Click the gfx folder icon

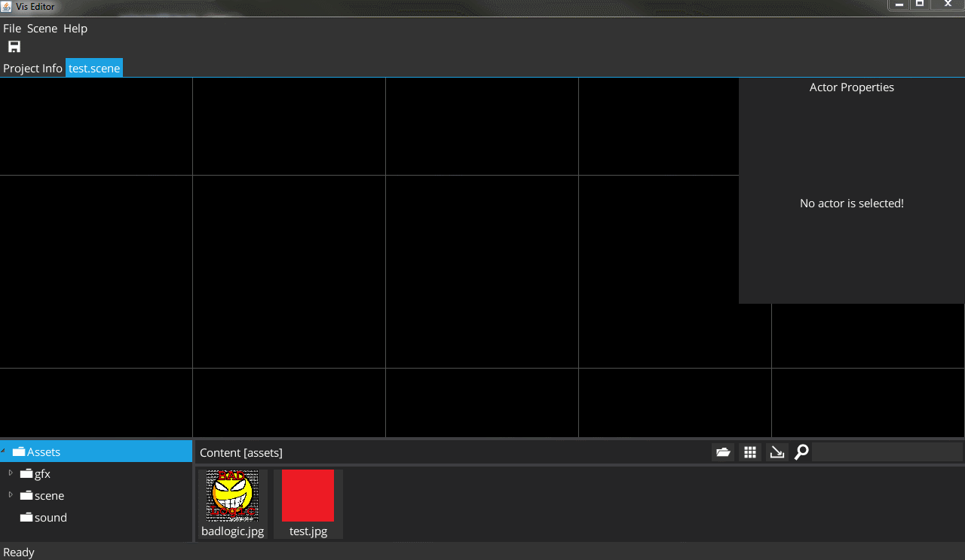click(26, 474)
